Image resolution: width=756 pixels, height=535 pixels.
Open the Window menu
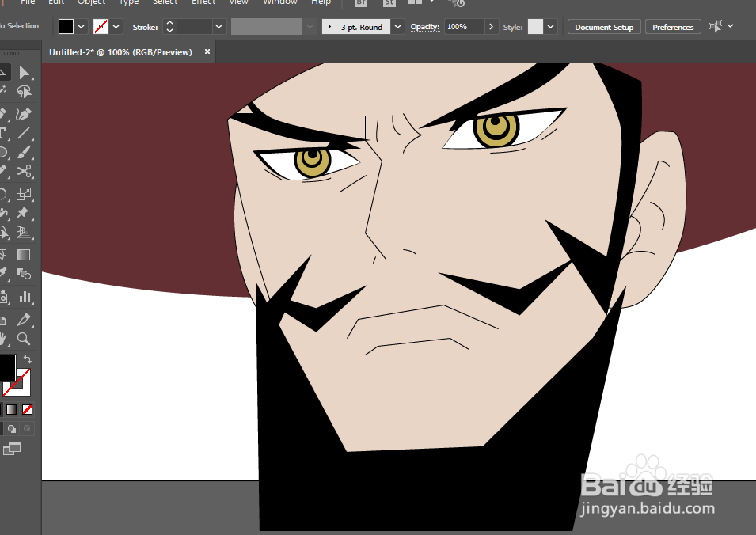pyautogui.click(x=279, y=2)
